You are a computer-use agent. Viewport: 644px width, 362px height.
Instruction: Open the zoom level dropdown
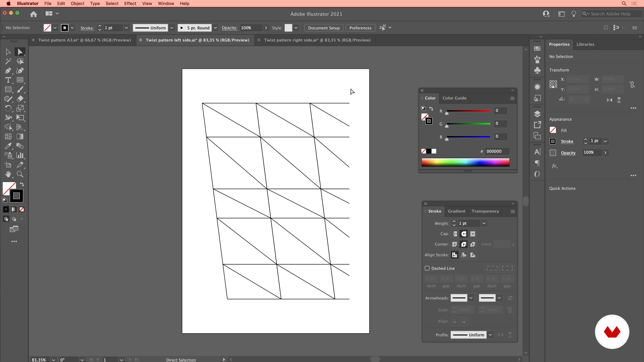53,360
